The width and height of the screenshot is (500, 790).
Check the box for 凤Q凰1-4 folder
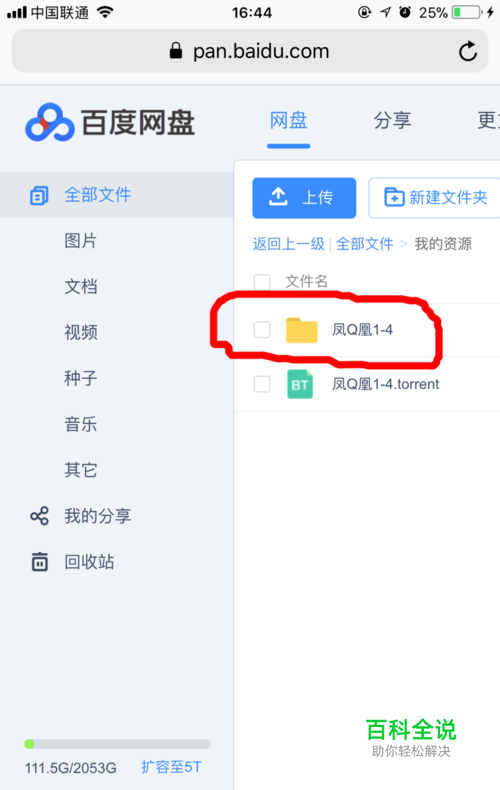tap(262, 330)
